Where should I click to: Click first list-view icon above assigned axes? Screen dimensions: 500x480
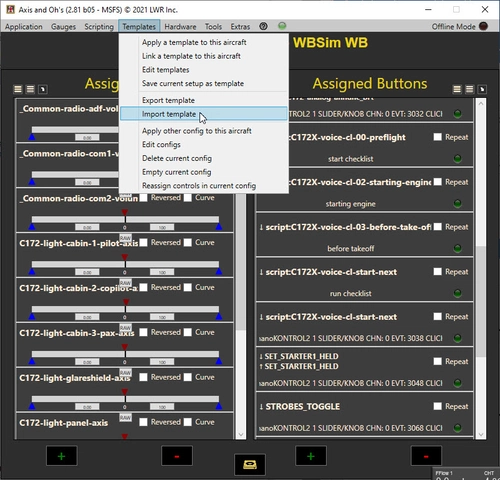18,89
